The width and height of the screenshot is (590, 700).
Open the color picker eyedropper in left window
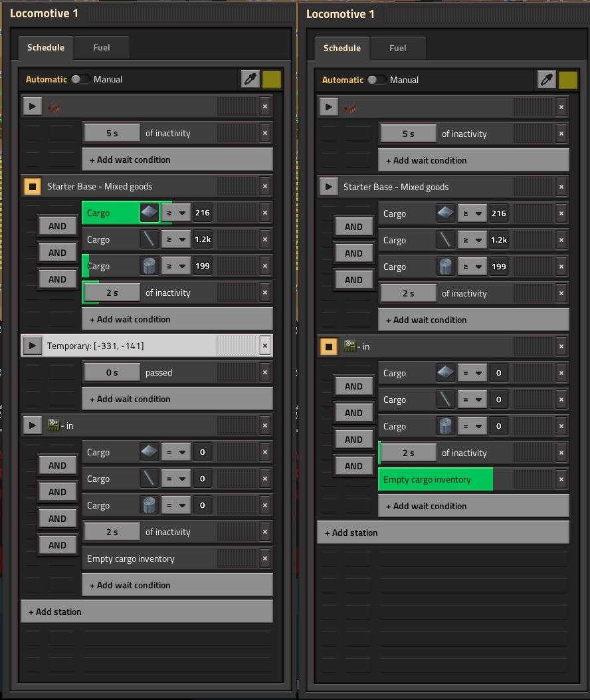(250, 79)
